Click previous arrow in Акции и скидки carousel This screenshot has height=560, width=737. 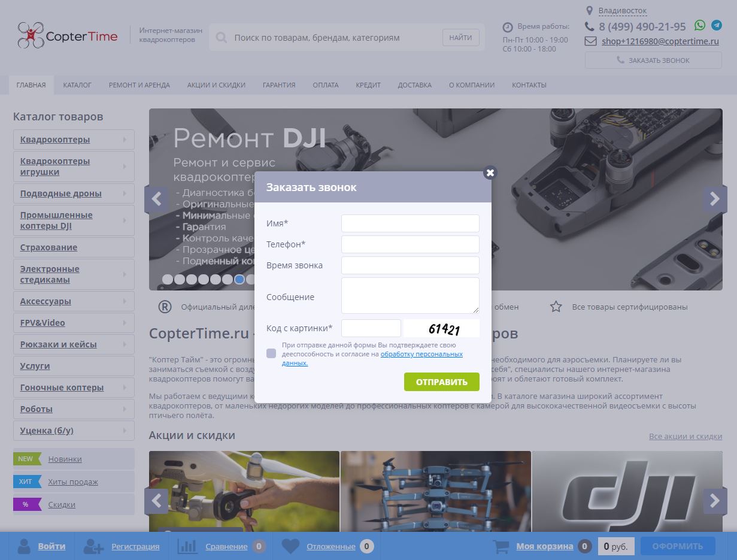click(x=156, y=501)
